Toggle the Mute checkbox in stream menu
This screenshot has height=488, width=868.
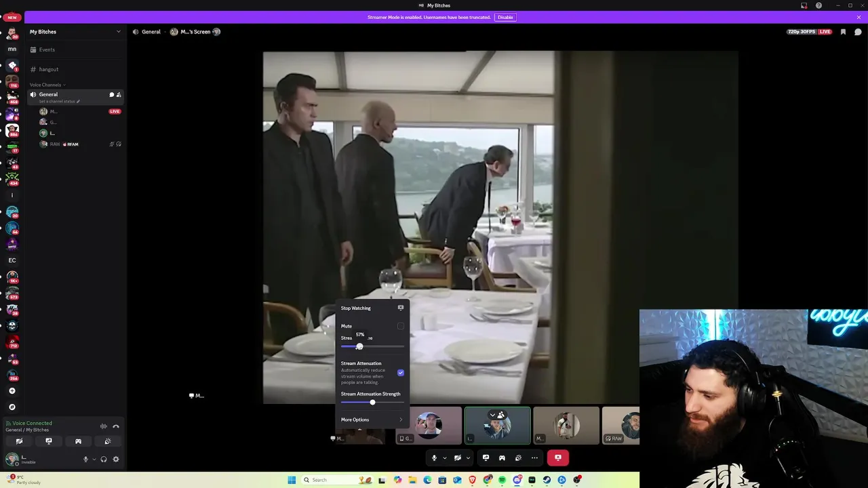[401, 326]
